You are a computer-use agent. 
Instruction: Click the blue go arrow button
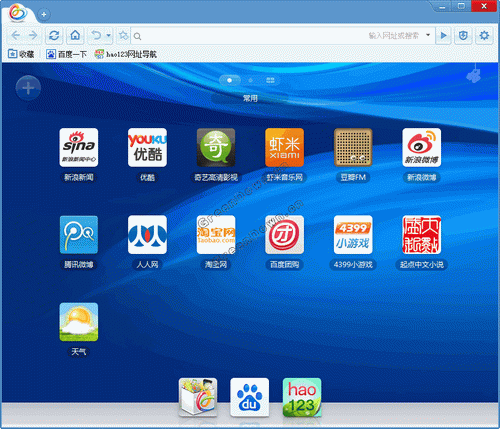click(x=444, y=35)
